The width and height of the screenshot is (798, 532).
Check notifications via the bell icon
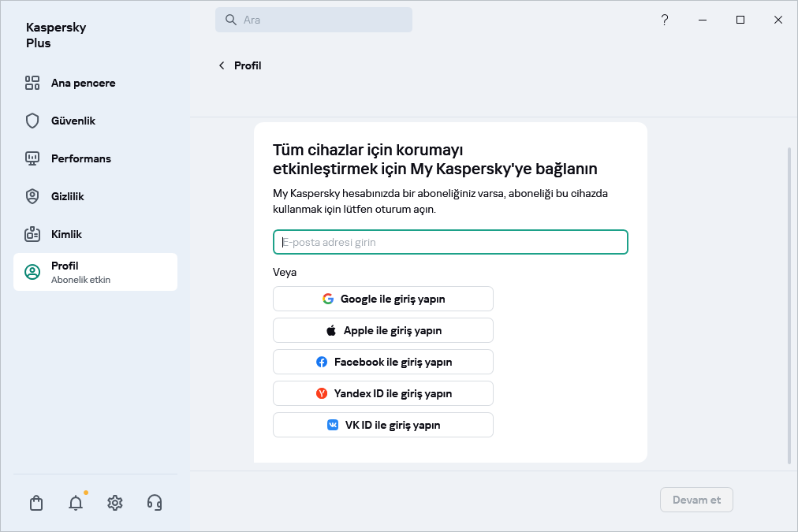(75, 502)
